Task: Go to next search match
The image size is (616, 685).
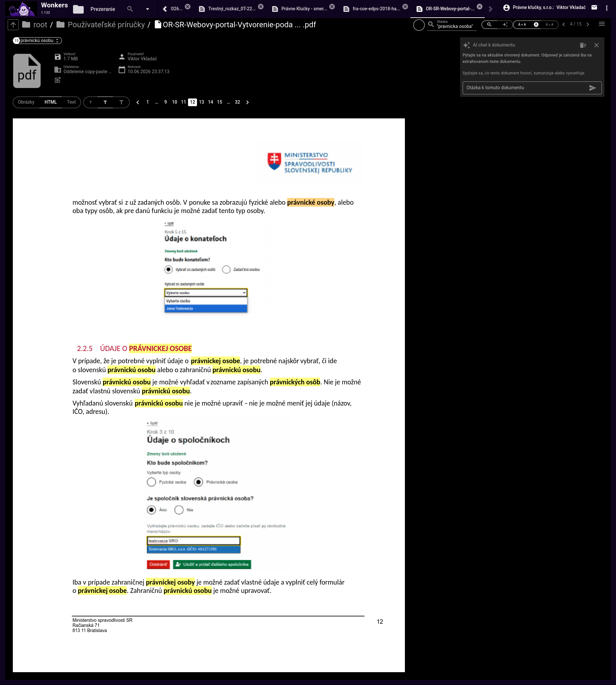Action: tap(588, 24)
